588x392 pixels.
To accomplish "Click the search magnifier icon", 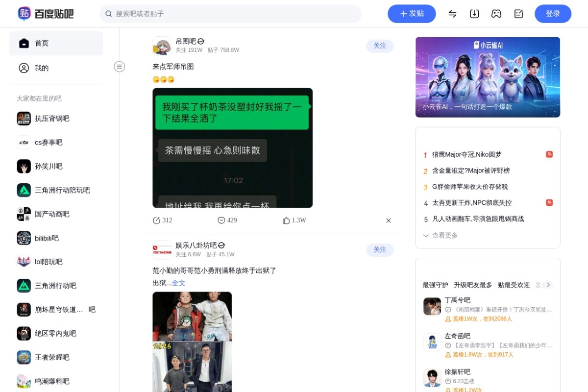I will pyautogui.click(x=108, y=14).
